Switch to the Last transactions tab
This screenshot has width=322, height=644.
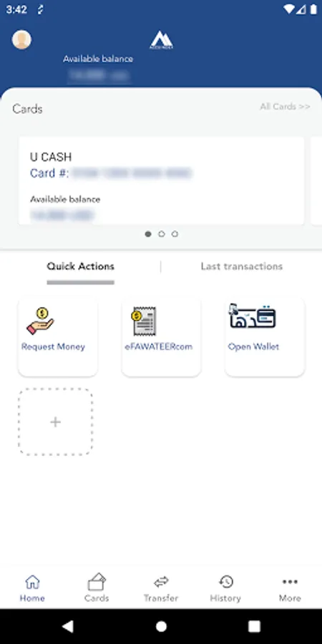click(242, 266)
